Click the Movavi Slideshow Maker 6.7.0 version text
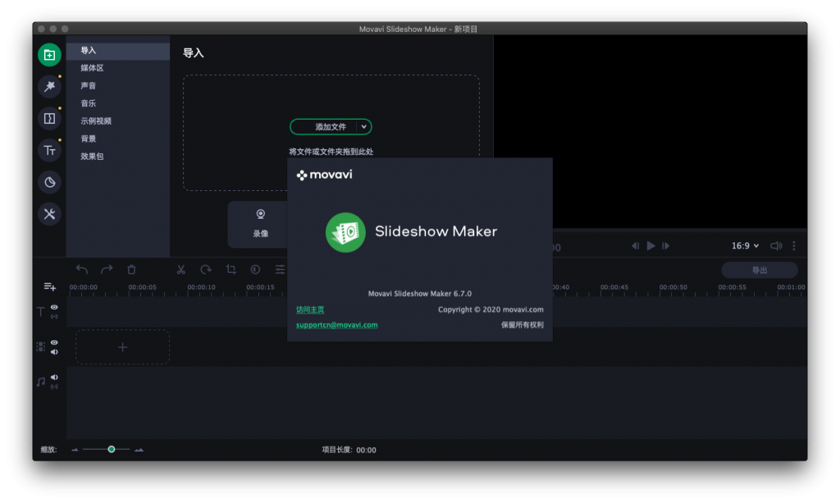840x504 pixels. (x=420, y=293)
